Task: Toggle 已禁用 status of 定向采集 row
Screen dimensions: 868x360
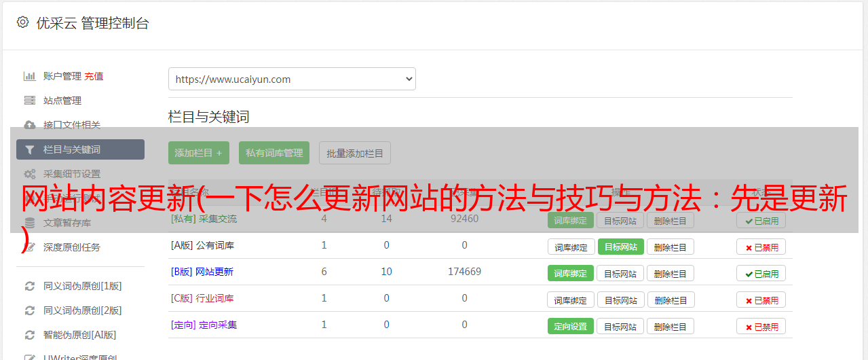Action: point(761,326)
